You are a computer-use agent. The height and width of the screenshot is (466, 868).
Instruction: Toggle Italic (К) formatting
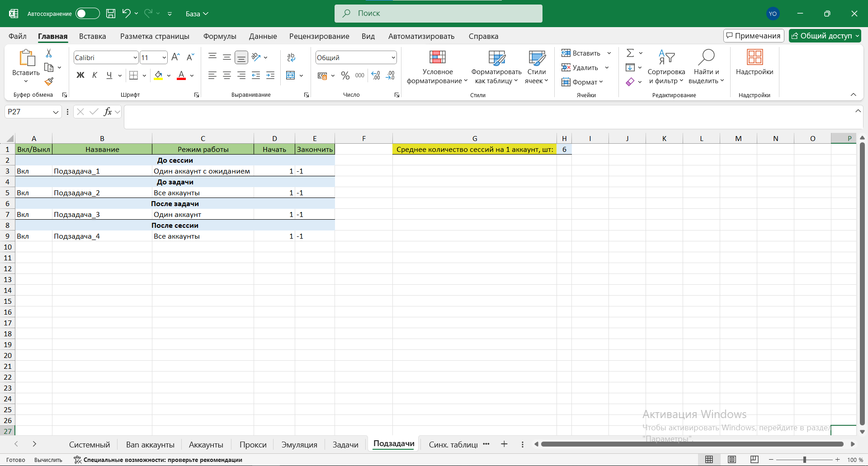94,75
